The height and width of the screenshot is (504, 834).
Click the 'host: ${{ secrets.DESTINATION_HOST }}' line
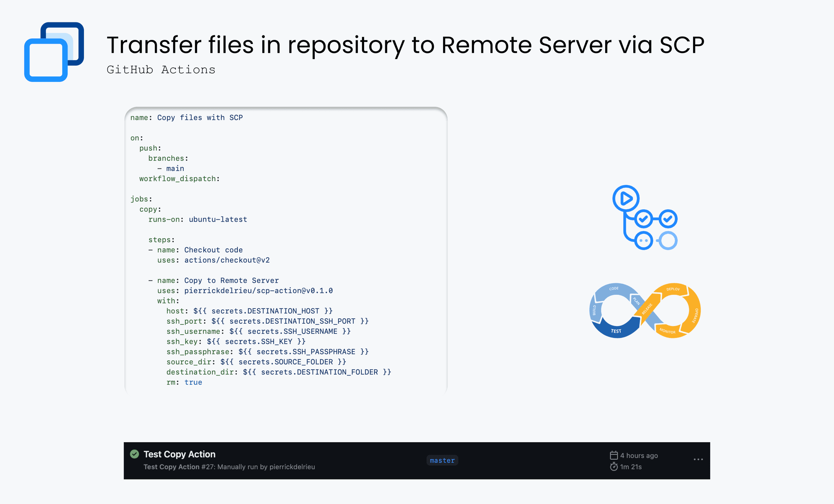click(250, 311)
